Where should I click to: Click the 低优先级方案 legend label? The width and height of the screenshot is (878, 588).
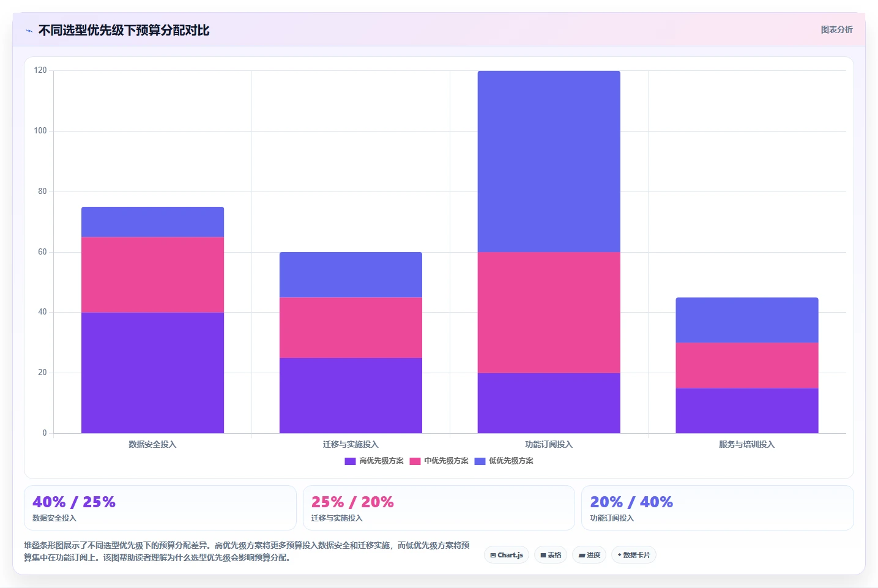511,461
